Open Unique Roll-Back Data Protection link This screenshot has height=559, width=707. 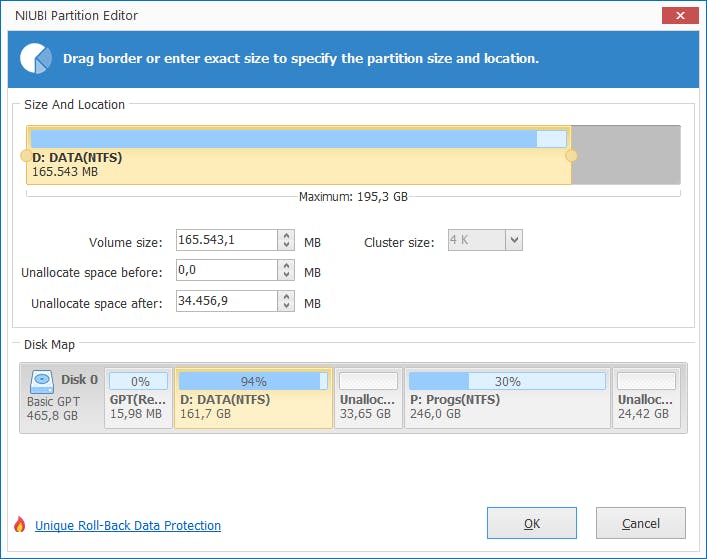coord(128,526)
